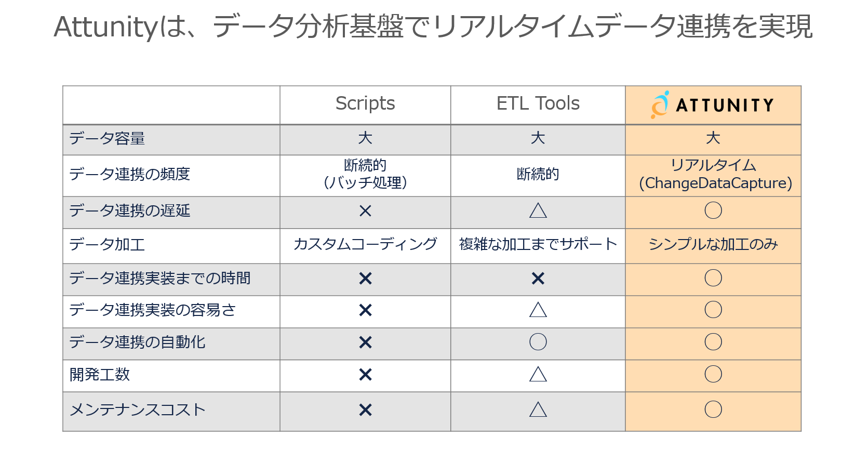Click the triangle for ETL Tools 開発工数

538,374
